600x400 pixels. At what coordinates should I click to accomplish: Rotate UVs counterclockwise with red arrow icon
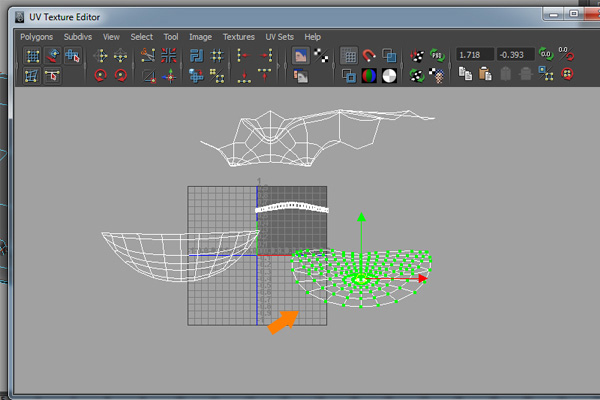click(x=101, y=75)
